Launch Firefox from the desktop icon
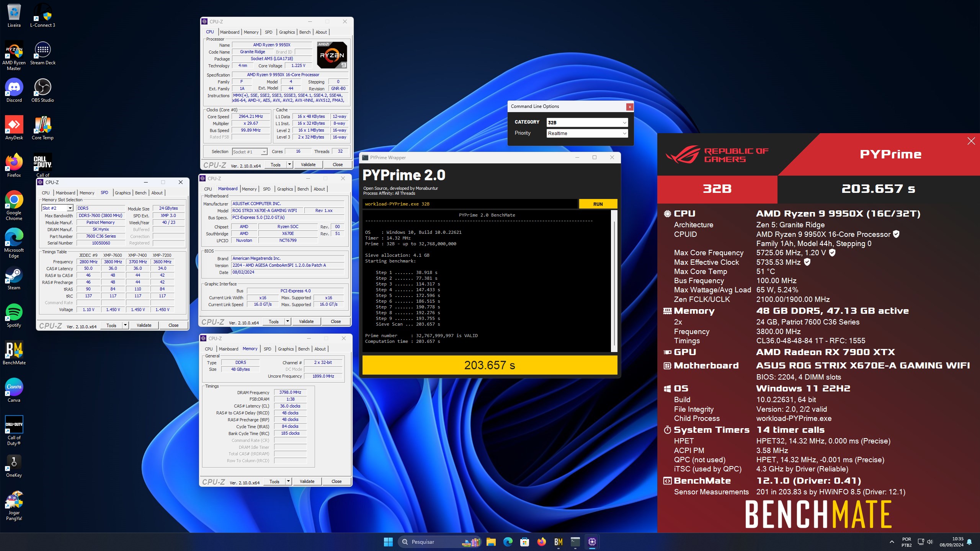980x551 pixels. pos(14,166)
